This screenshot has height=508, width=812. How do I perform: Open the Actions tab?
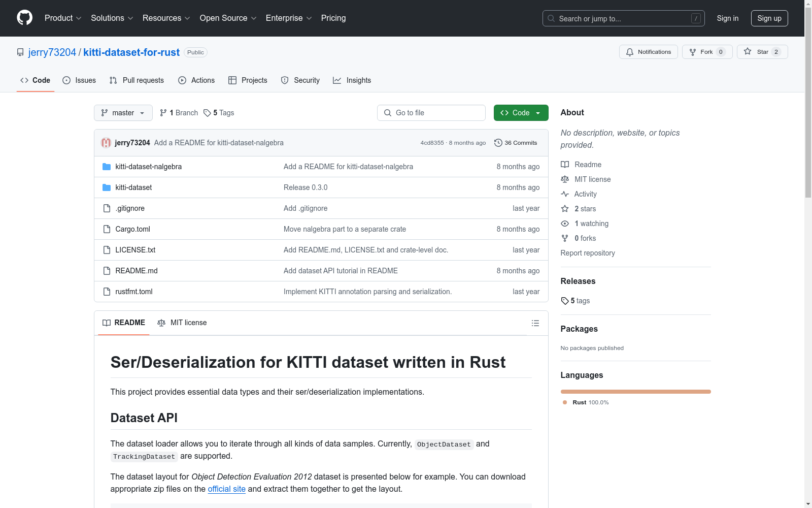(196, 80)
